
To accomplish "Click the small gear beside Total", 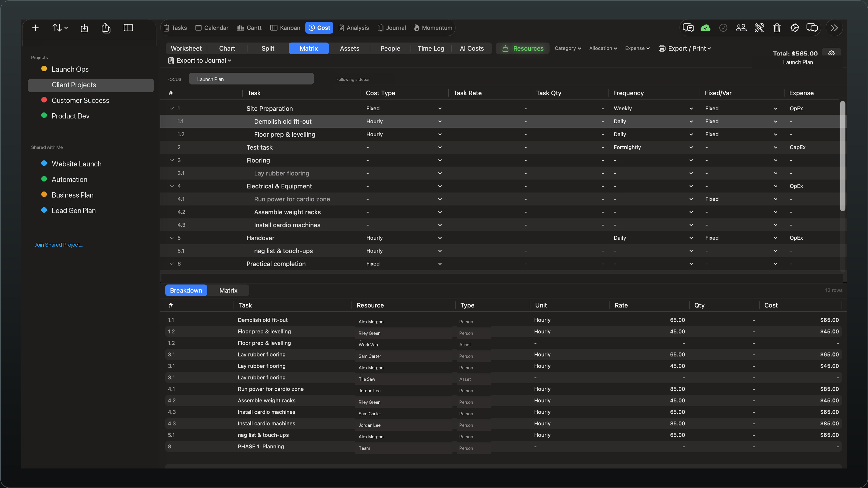I will point(831,53).
